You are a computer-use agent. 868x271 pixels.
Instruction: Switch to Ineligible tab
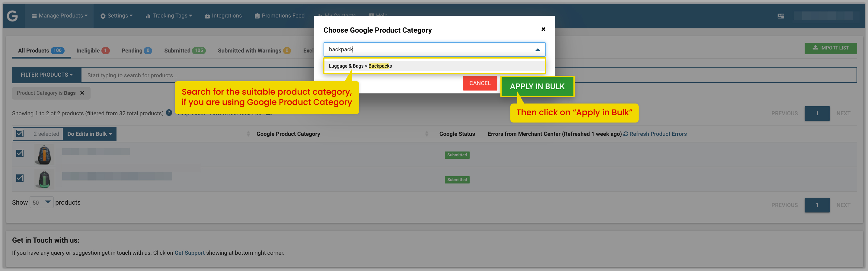click(x=93, y=51)
